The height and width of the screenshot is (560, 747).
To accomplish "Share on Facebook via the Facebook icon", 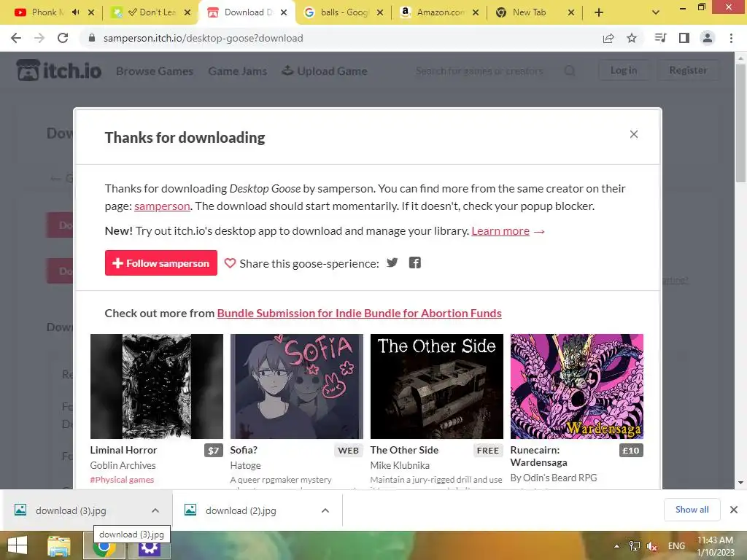I will 415,262.
